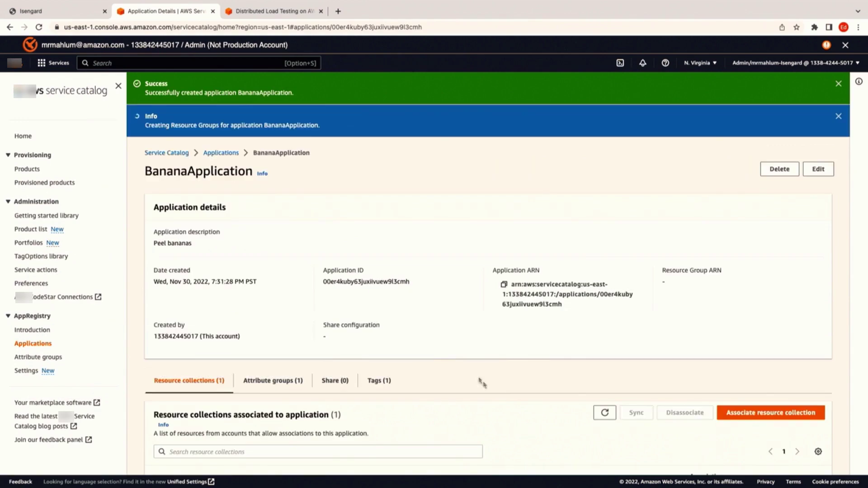Open the help question-mark icon
This screenshot has height=488, width=868.
pyautogui.click(x=665, y=63)
